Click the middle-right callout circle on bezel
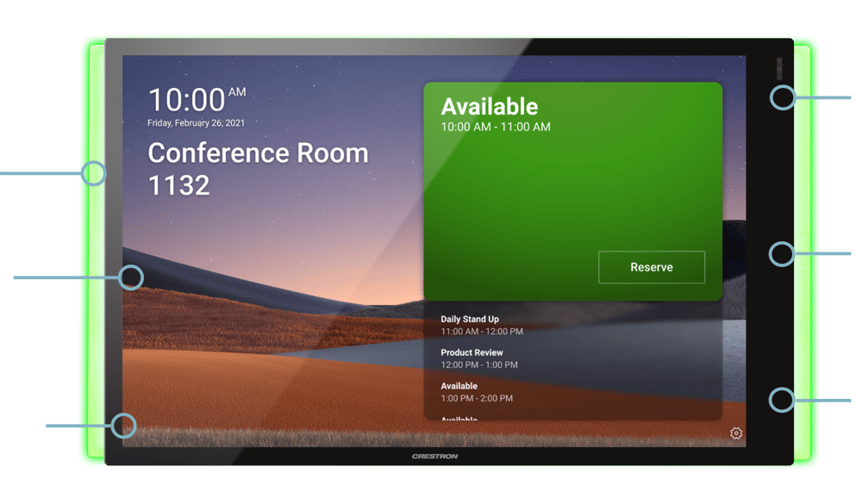Screen dimensions: 856x504 pos(782,253)
